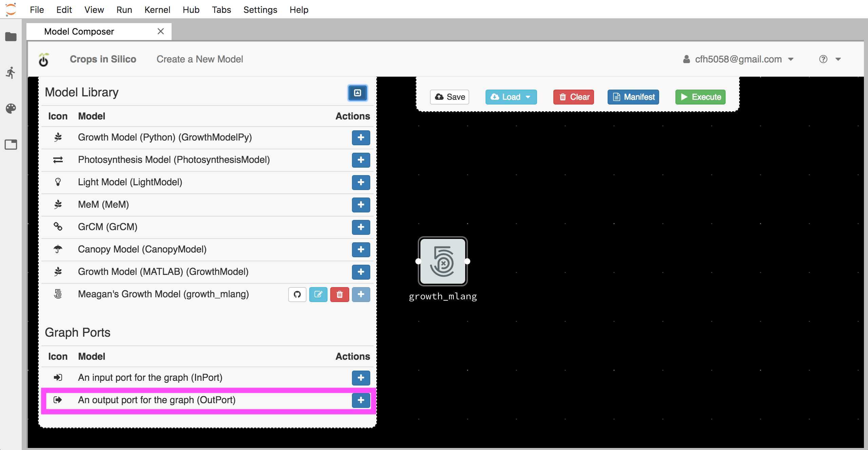Add GrCM model to the graph
Viewport: 868px width, 450px height.
pyautogui.click(x=361, y=227)
